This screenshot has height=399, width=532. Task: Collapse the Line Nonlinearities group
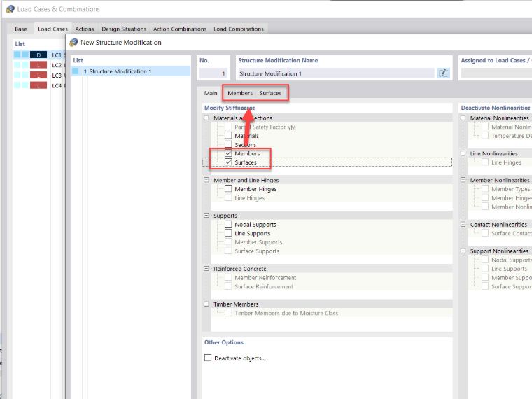tap(463, 153)
